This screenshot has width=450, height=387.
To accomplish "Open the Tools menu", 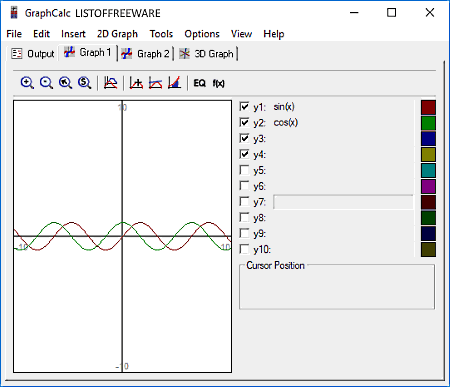I will 161,34.
